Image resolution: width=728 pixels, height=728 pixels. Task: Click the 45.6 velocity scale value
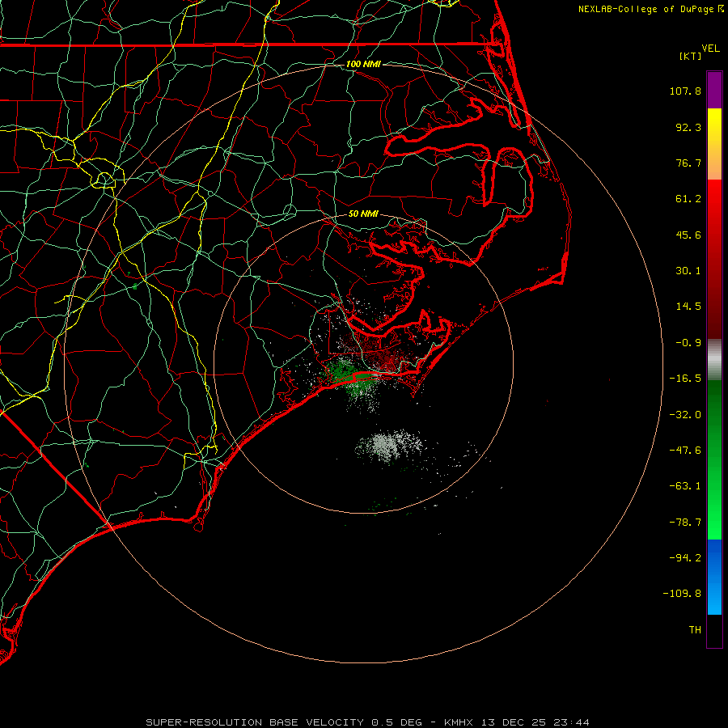tap(688, 235)
